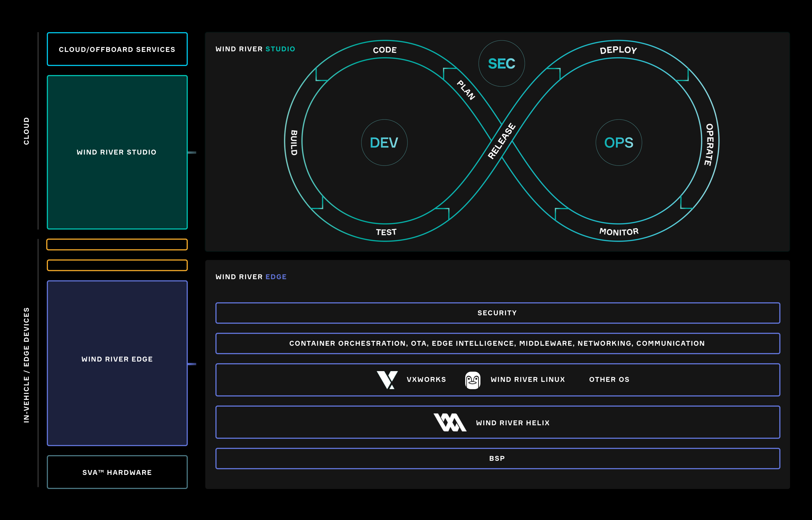Open the Wind River Studio block
The width and height of the screenshot is (812, 520).
[117, 152]
